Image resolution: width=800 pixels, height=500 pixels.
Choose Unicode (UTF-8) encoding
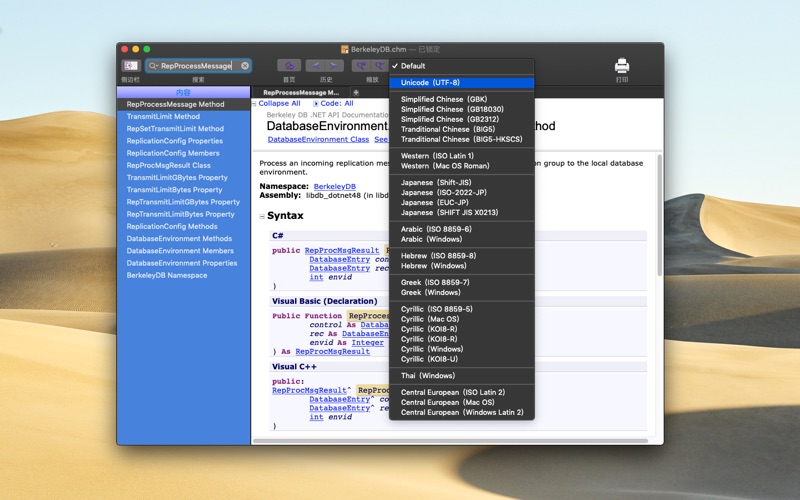coord(430,82)
